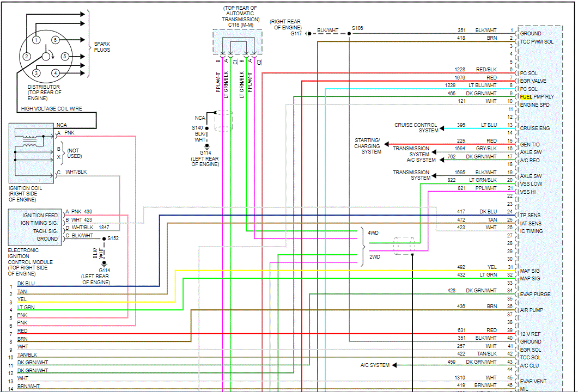Click the 4WD label

(374, 233)
